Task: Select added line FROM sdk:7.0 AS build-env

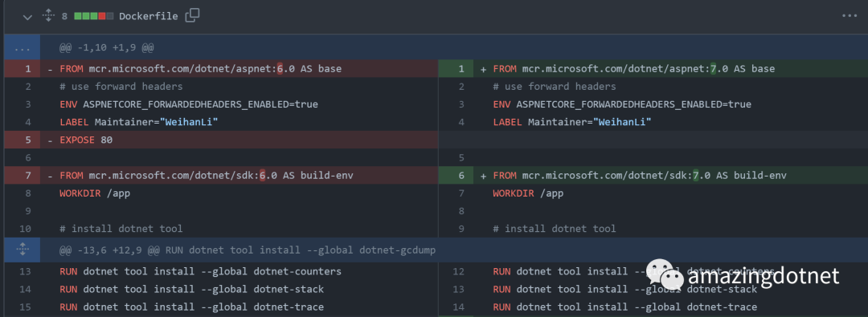Action: click(x=640, y=176)
